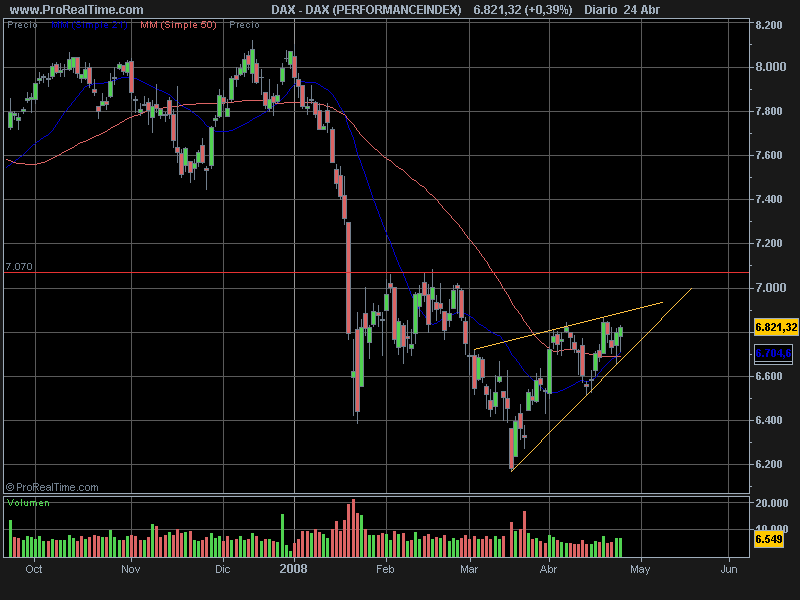The image size is (800, 600).
Task: Click the Dic date axis label
Action: coord(222,569)
